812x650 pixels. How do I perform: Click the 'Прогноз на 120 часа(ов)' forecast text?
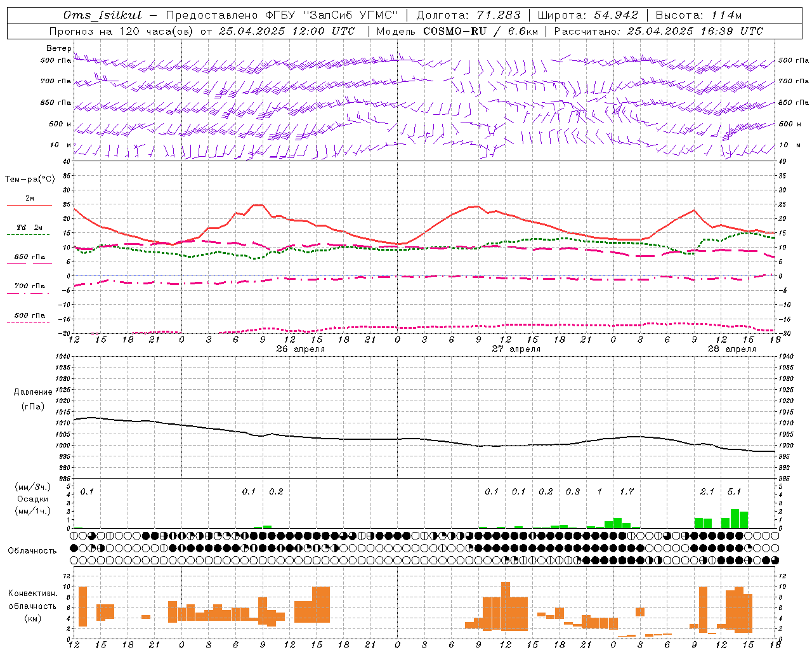pyautogui.click(x=122, y=31)
